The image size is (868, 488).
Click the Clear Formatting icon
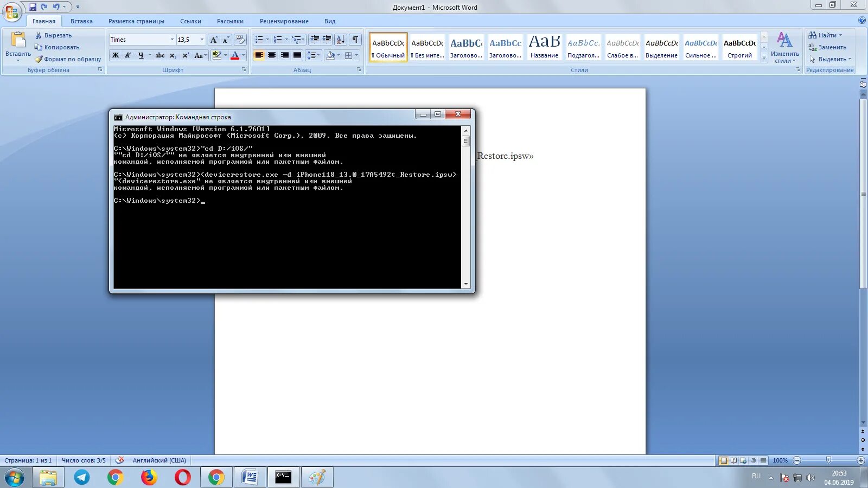240,40
